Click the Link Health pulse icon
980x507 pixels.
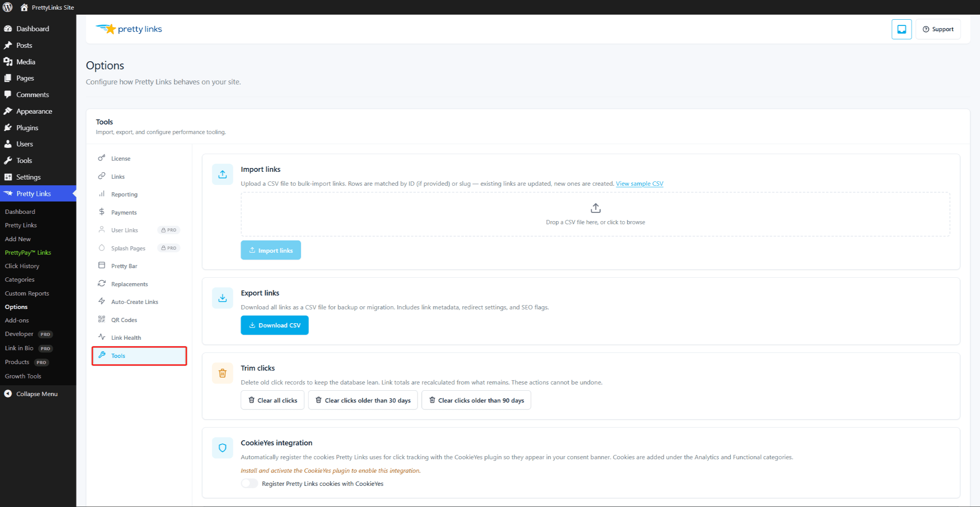point(102,337)
